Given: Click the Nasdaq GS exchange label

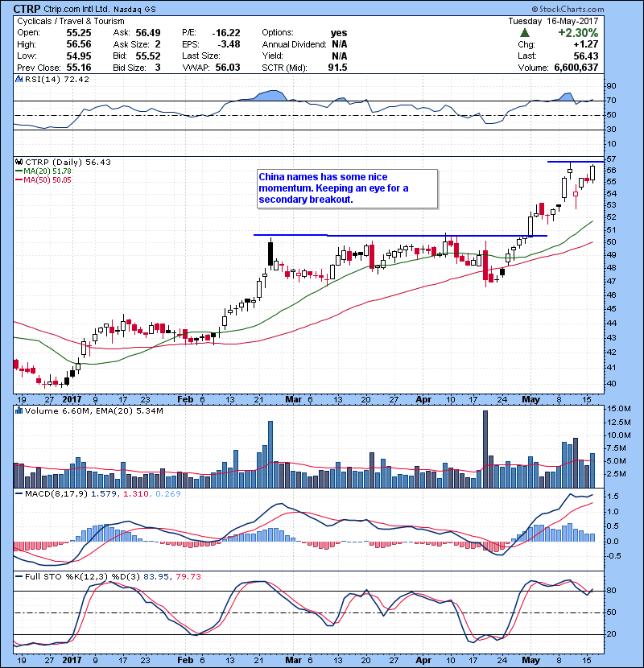Looking at the screenshot, I should point(134,9).
